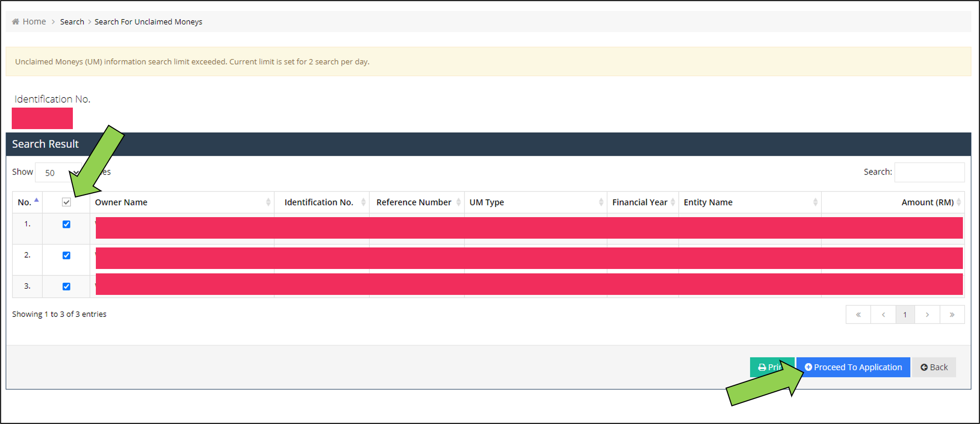
Task: Click the Home icon in breadcrumb
Action: click(16, 22)
